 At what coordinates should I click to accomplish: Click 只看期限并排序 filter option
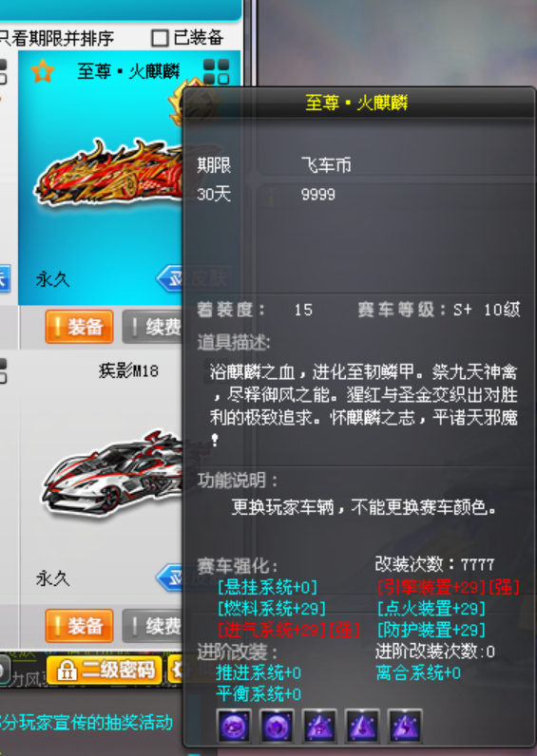(x=56, y=38)
